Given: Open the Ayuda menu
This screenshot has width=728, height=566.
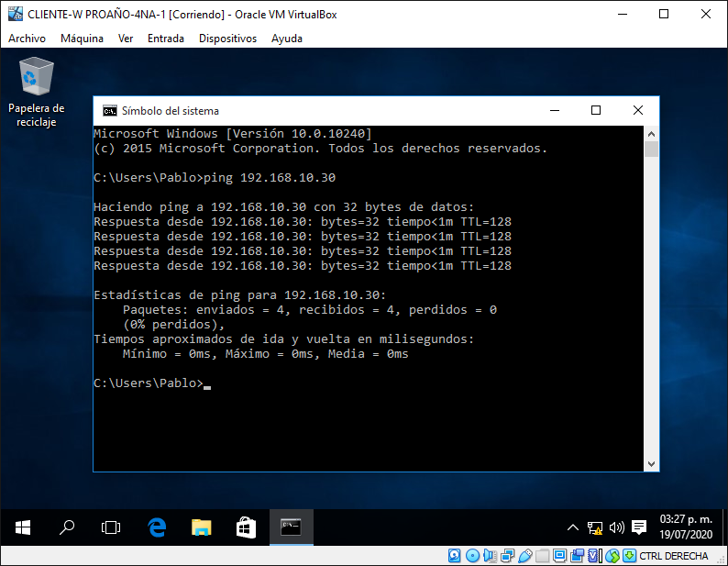Looking at the screenshot, I should (286, 39).
